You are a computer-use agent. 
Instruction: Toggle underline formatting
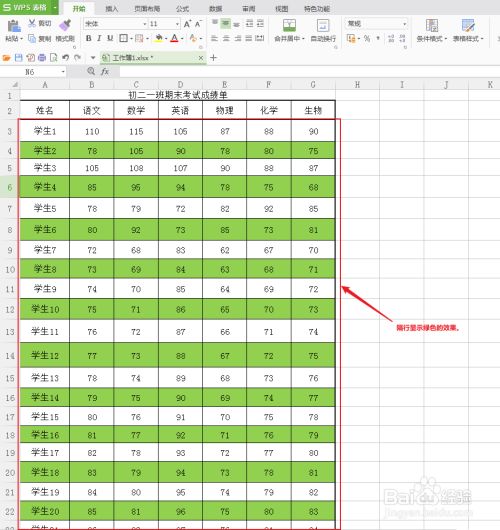[110, 38]
